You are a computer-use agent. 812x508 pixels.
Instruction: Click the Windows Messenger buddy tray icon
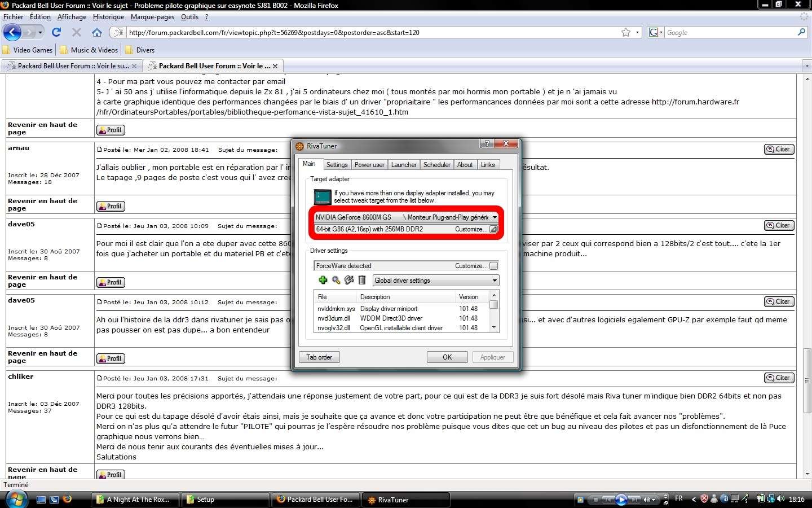point(715,499)
